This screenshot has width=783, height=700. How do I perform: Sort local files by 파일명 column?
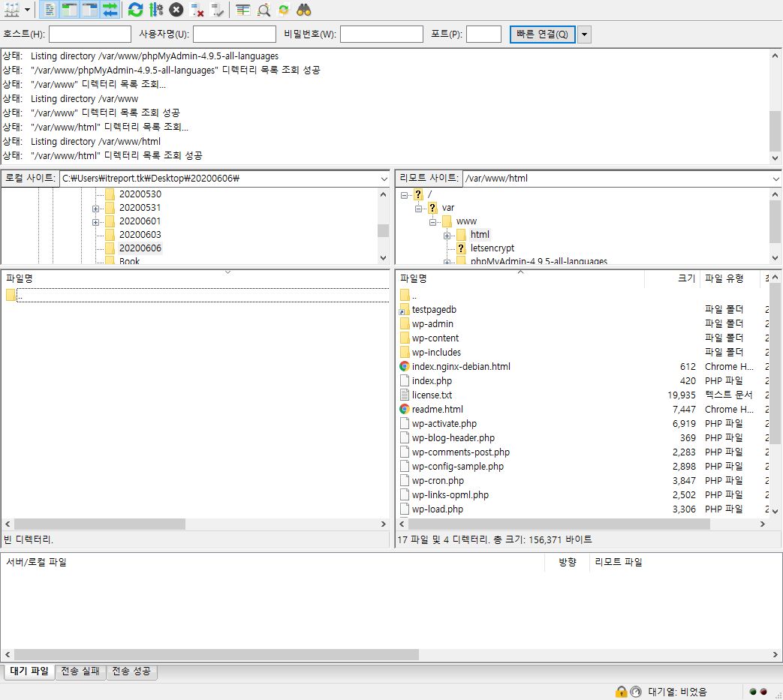pos(195,279)
